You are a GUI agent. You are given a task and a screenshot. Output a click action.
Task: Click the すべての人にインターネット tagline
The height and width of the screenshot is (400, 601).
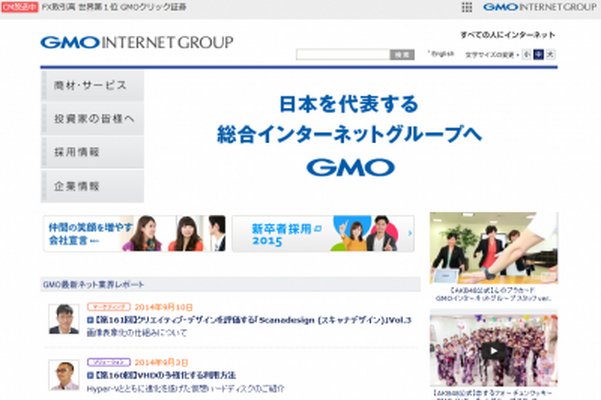point(508,35)
